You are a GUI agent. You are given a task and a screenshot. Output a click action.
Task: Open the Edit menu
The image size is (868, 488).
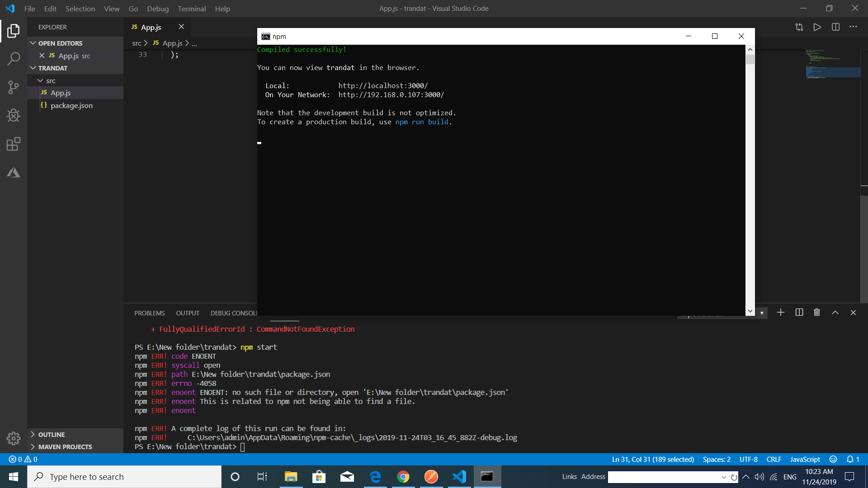[50, 9]
